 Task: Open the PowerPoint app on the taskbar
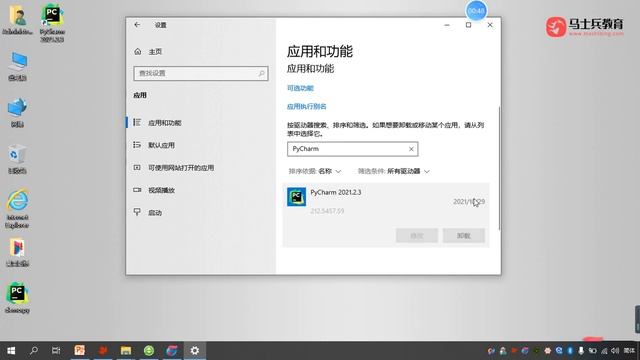click(x=80, y=351)
